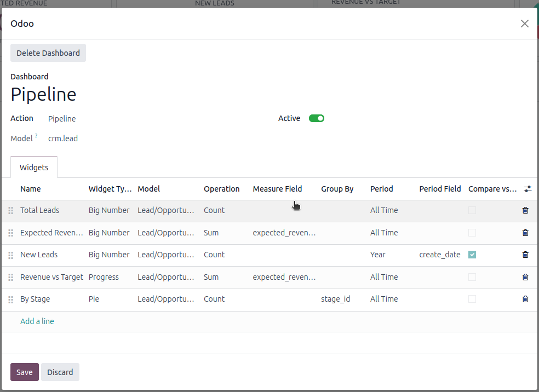Sort by Group By column header

pyautogui.click(x=337, y=189)
